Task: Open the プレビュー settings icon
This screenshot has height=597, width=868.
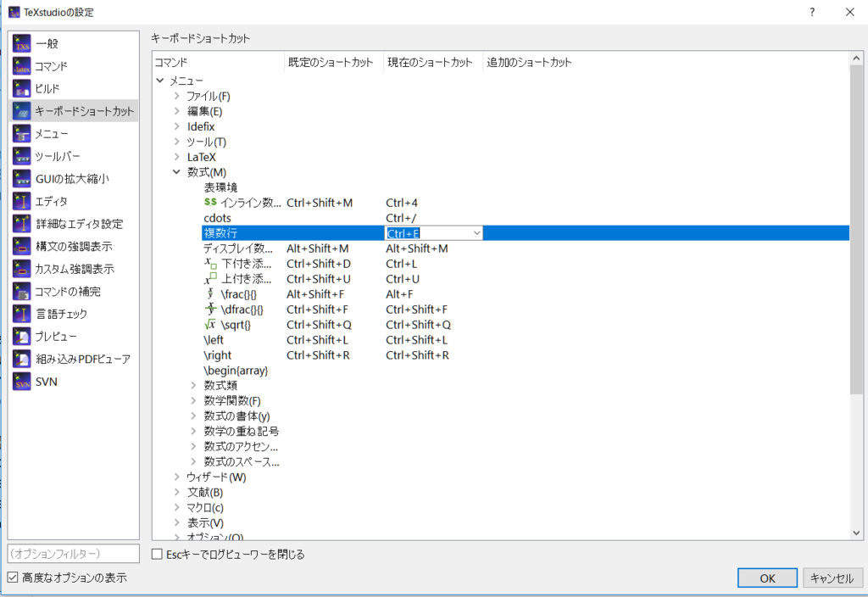Action: point(21,336)
